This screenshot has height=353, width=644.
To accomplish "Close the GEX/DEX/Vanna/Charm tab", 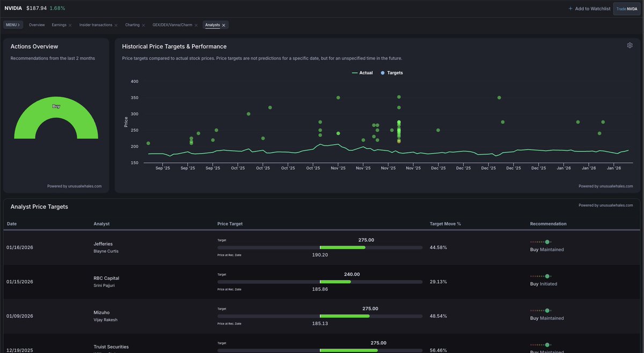I will click(196, 25).
